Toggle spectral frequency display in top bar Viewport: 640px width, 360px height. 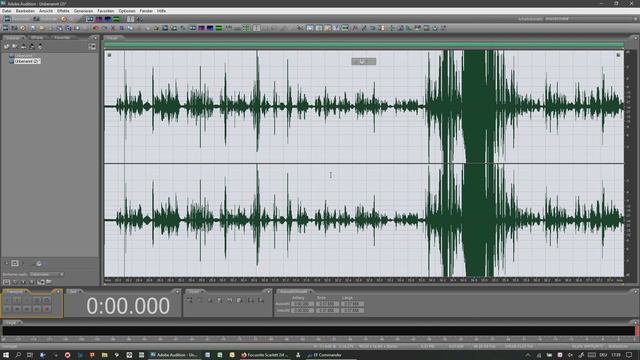tap(99, 19)
